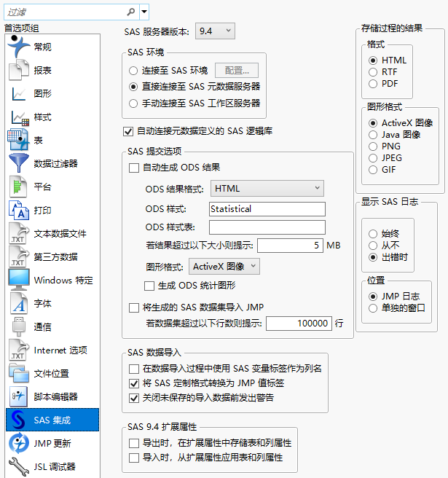Select the 第三方数据 TXT icon
448x478 pixels.
click(x=19, y=256)
